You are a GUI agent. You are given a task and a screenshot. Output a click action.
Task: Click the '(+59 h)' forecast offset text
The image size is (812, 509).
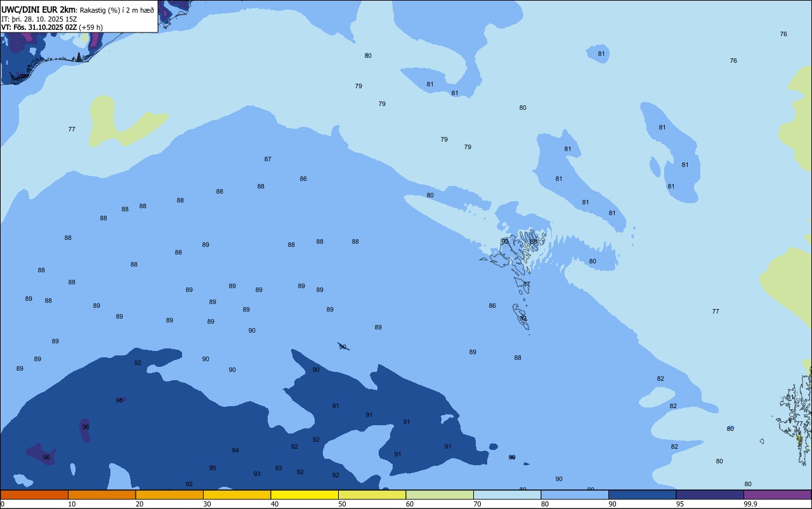point(91,27)
